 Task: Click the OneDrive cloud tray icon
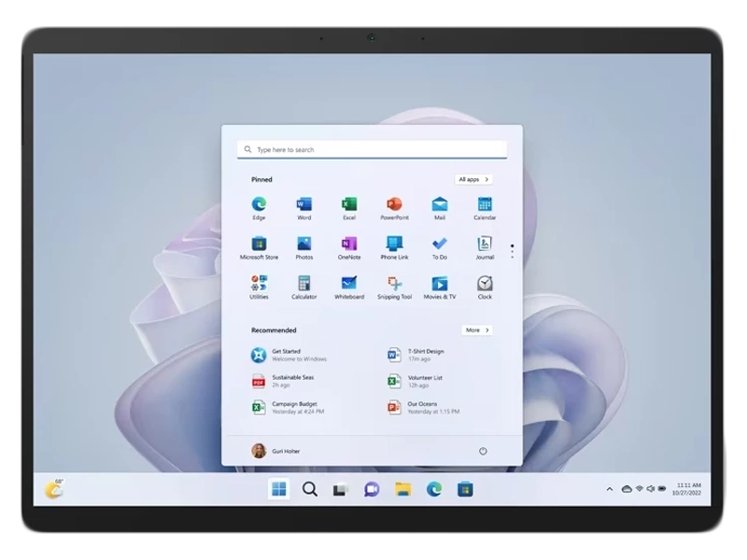[x=627, y=489]
